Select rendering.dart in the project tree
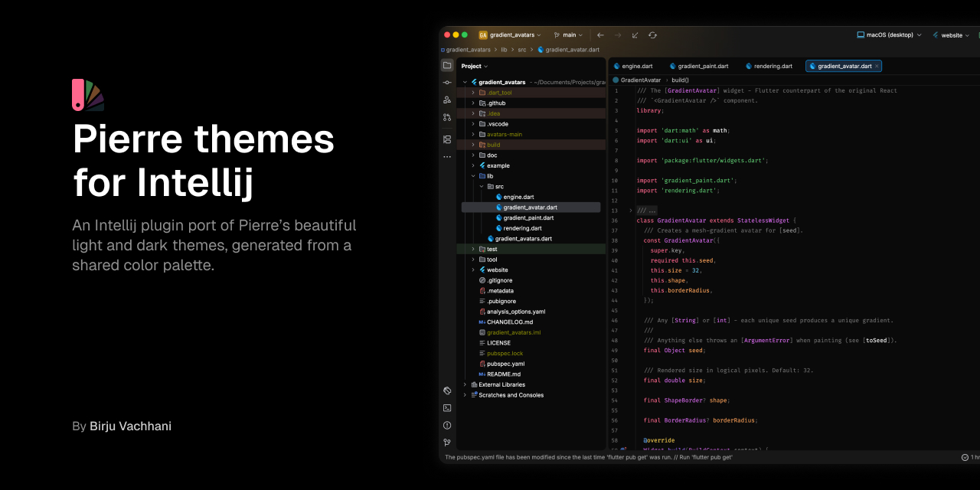980x490 pixels. point(518,228)
